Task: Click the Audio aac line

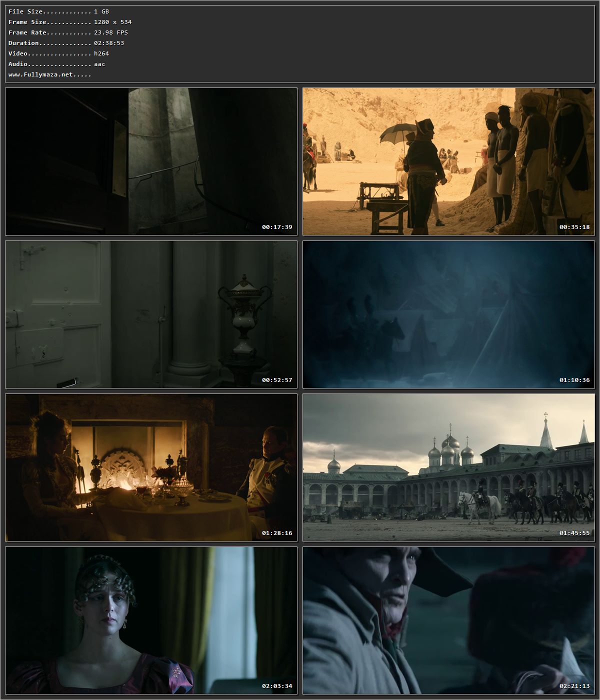Action: click(56, 64)
